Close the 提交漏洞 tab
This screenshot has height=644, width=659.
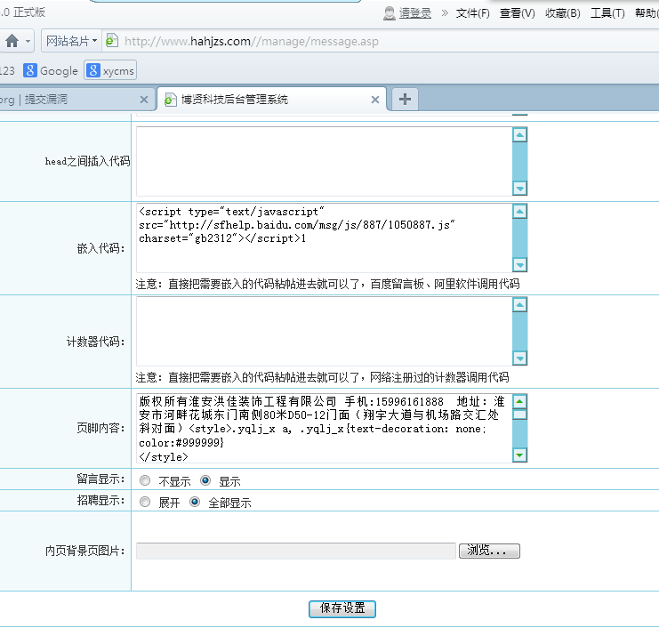click(x=144, y=100)
